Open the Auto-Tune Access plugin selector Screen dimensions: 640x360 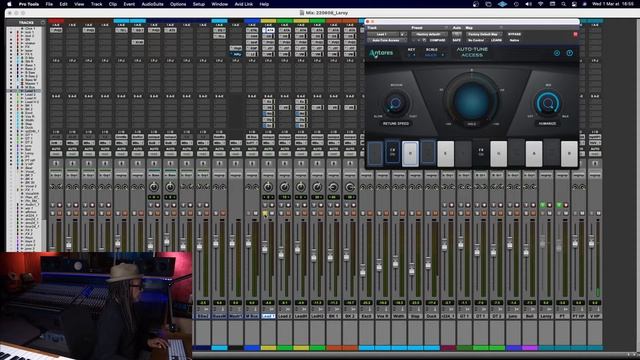pyautogui.click(x=387, y=40)
